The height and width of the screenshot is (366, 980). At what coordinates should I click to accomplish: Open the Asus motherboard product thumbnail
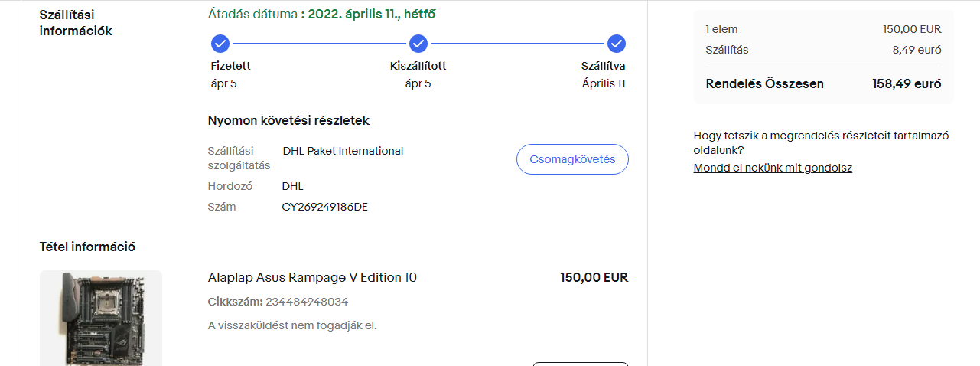101,317
